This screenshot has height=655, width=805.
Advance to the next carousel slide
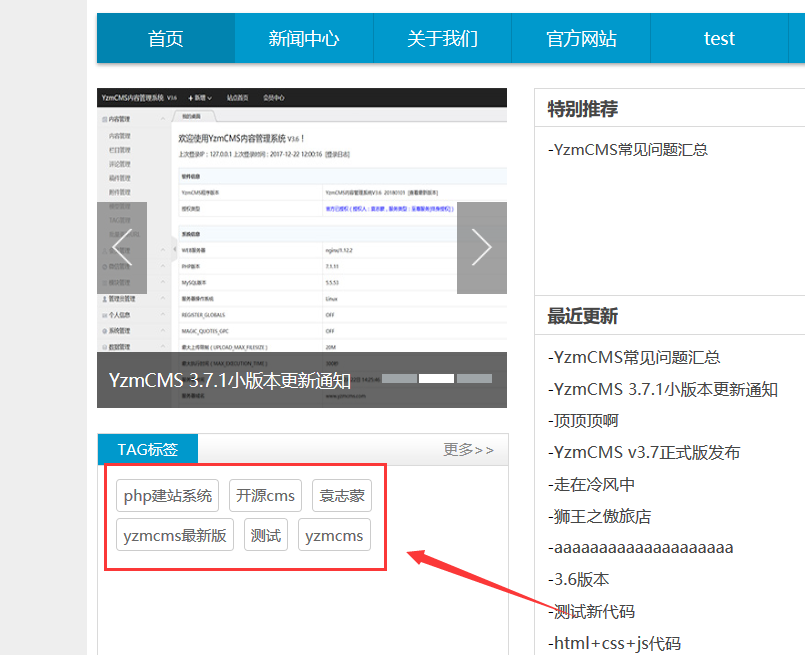coord(482,247)
